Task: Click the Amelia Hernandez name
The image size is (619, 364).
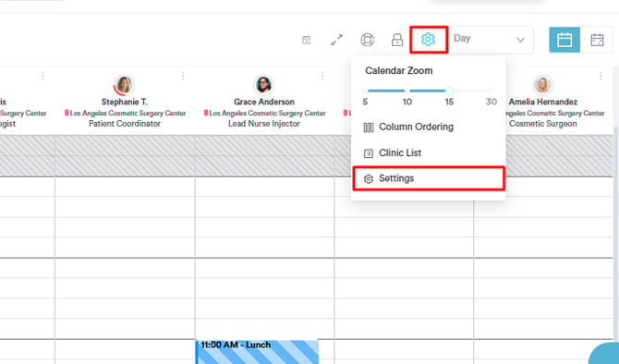Action: [x=543, y=102]
